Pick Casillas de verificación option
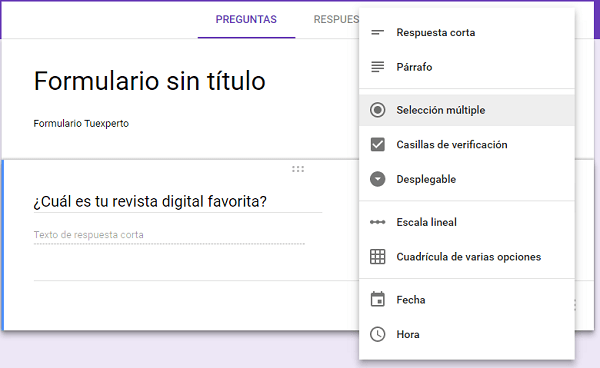This screenshot has height=368, width=600. [467, 145]
